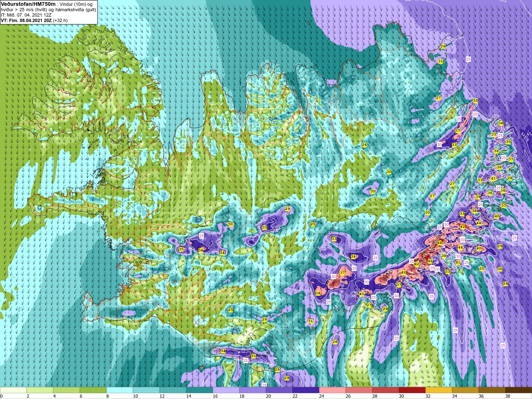
Task: Click the legend scale label 4
Action: point(54,396)
